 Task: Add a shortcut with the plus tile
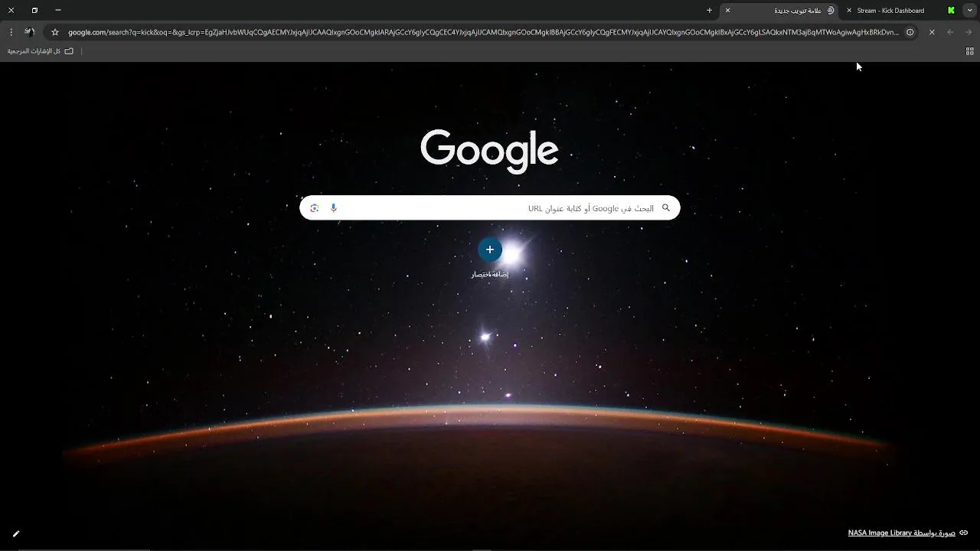tap(490, 249)
